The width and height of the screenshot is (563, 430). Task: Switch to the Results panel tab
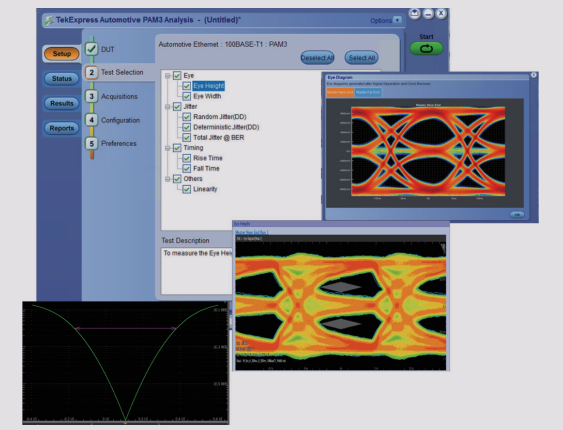tap(61, 103)
